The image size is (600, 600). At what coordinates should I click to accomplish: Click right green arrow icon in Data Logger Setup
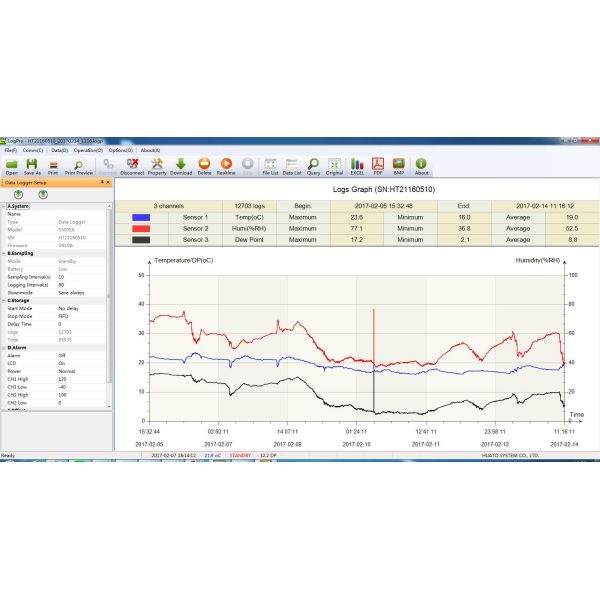[43, 194]
